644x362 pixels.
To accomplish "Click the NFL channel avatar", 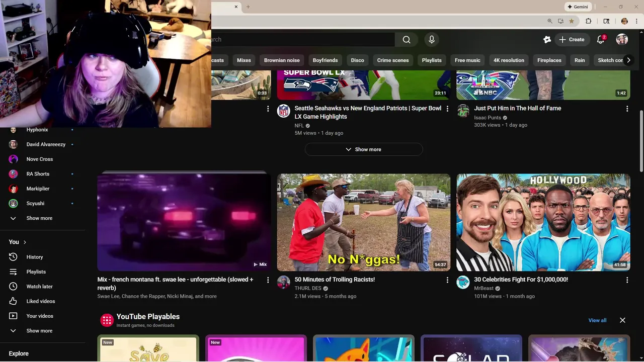I will pyautogui.click(x=284, y=111).
